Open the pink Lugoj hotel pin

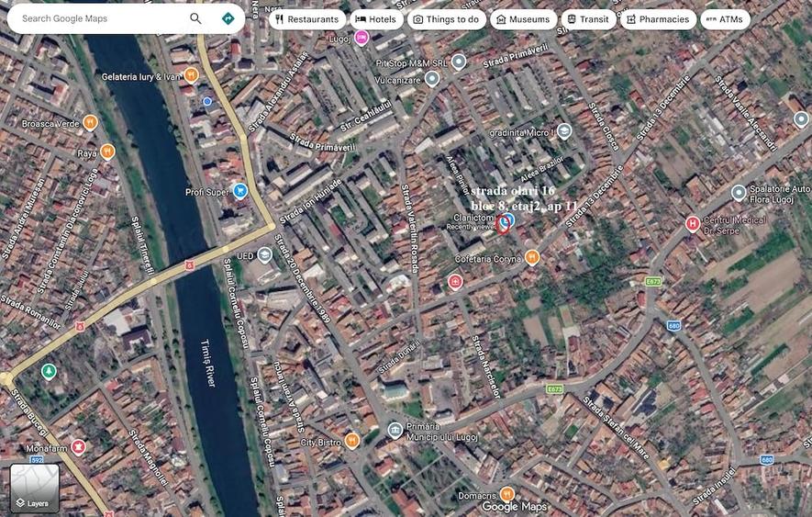coord(362,38)
